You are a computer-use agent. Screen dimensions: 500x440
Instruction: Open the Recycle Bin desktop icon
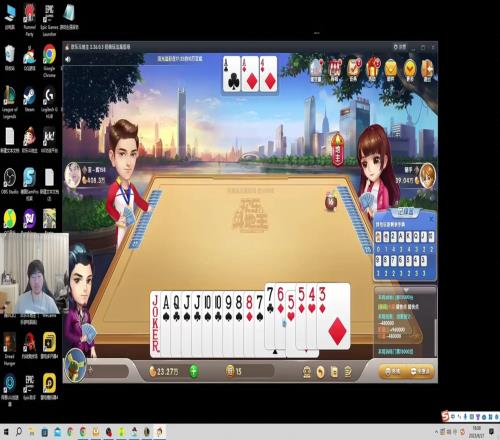[10, 58]
